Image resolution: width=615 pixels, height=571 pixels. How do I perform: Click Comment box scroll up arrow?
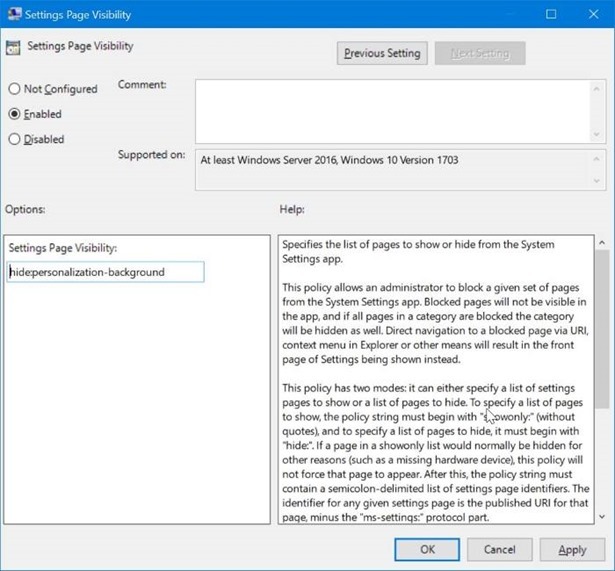[597, 89]
